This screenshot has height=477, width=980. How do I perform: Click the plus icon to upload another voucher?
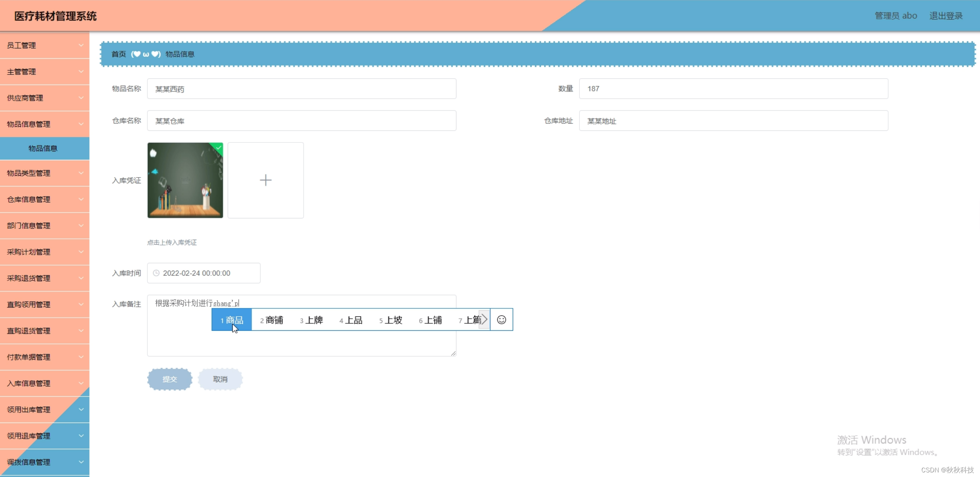coord(265,180)
